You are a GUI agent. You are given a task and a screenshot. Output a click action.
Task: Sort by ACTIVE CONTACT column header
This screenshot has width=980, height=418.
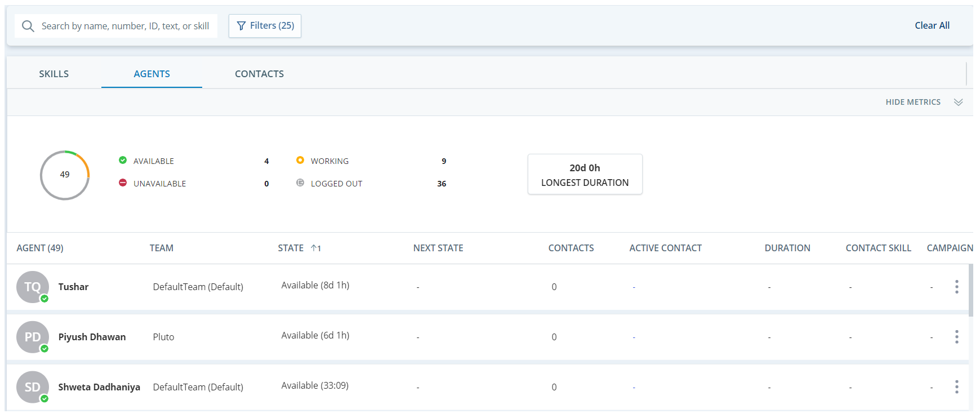[666, 248]
